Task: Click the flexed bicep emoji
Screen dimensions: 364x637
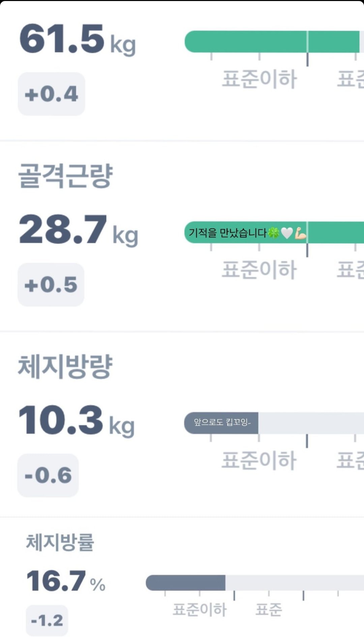Action: click(300, 233)
